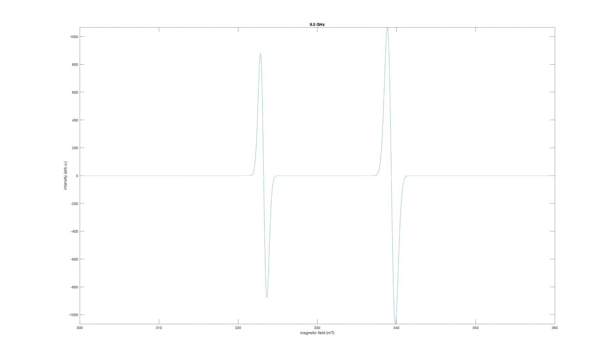This screenshot has height=364, width=613.
Task: Click the x-axis tick label 330
Action: pos(317,328)
